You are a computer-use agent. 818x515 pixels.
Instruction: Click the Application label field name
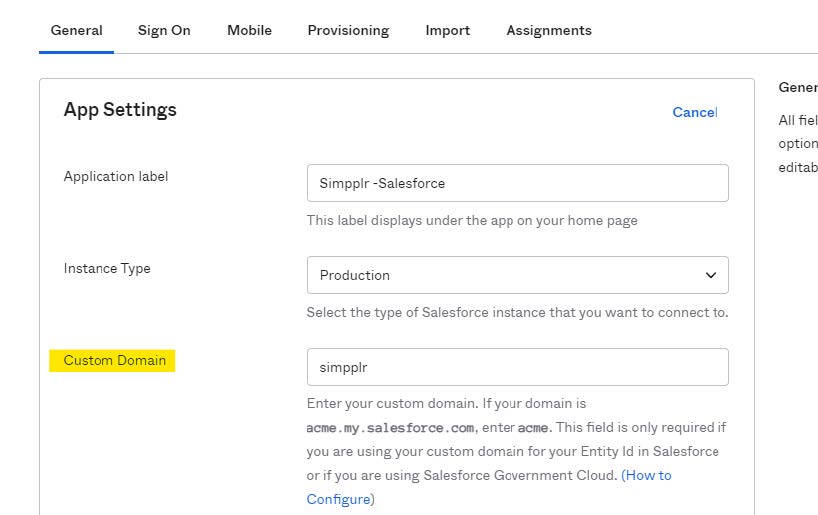point(116,176)
